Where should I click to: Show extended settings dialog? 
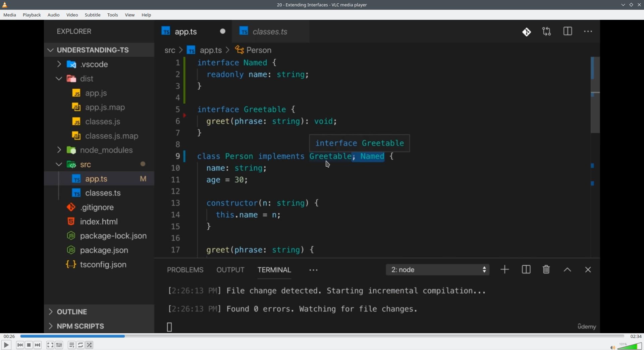point(59,345)
